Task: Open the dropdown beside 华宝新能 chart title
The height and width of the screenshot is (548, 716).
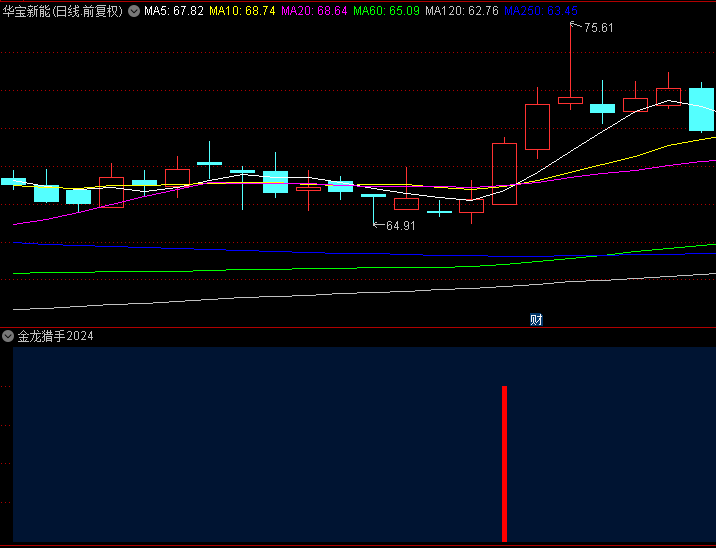Action: pyautogui.click(x=134, y=11)
